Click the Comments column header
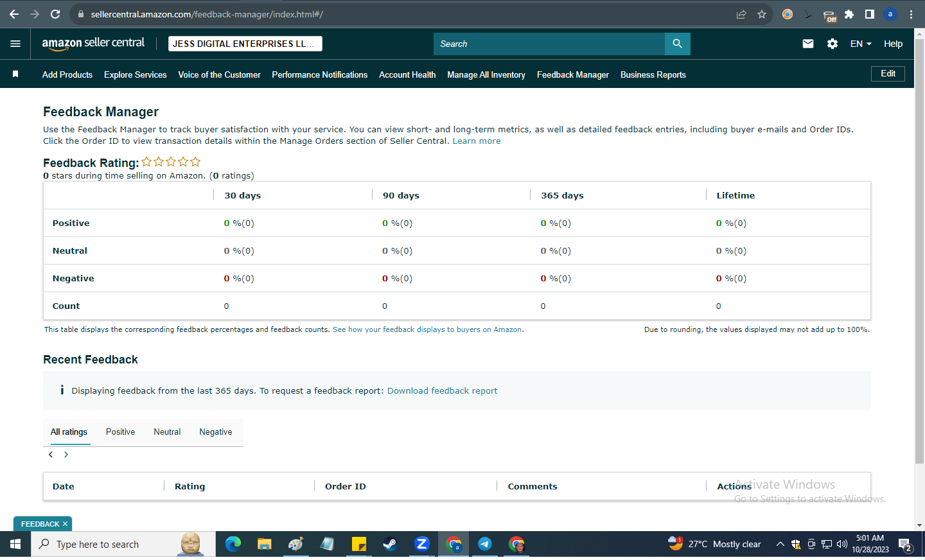Screen dimensions: 925x560 tap(533, 487)
